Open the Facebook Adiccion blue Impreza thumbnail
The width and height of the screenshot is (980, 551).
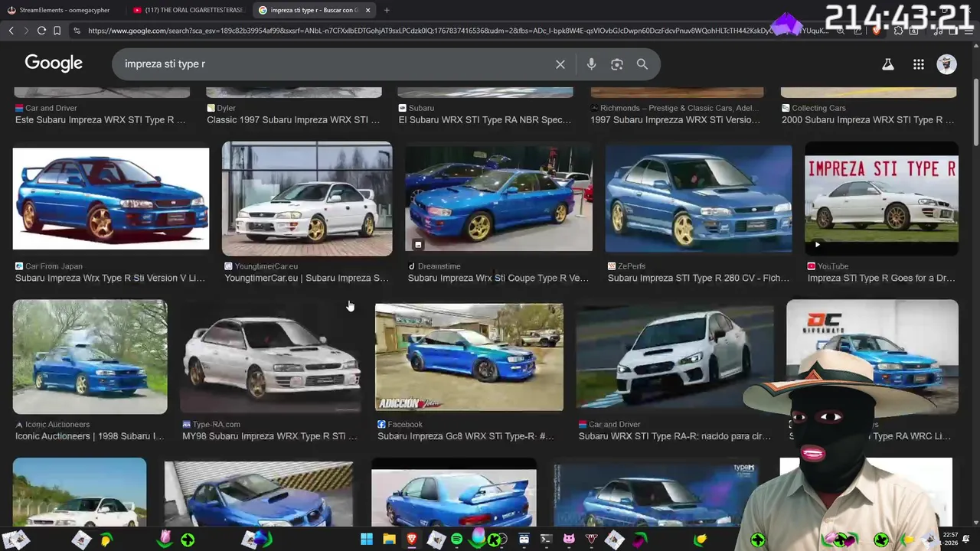coord(469,357)
